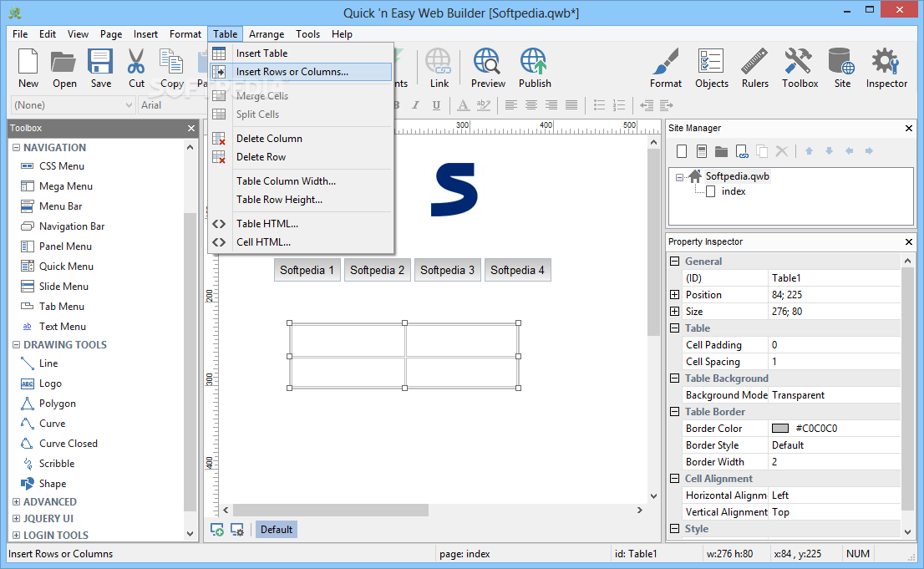Open the Tools menu
The height and width of the screenshot is (569, 924).
click(307, 34)
